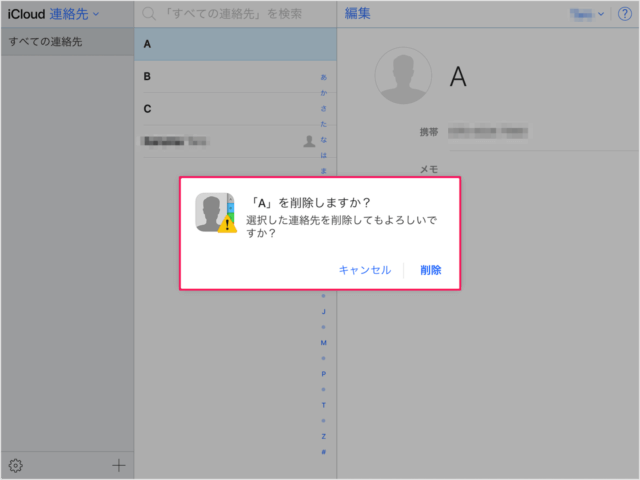Click the search magnifier icon

click(x=149, y=14)
